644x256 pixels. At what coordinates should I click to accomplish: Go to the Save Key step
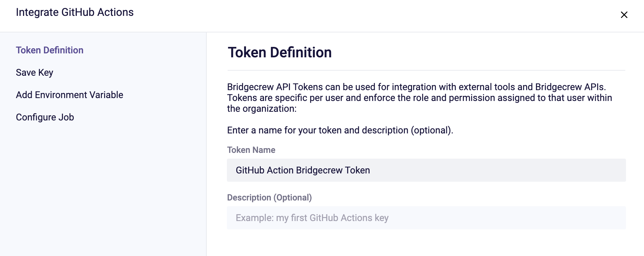tap(35, 72)
